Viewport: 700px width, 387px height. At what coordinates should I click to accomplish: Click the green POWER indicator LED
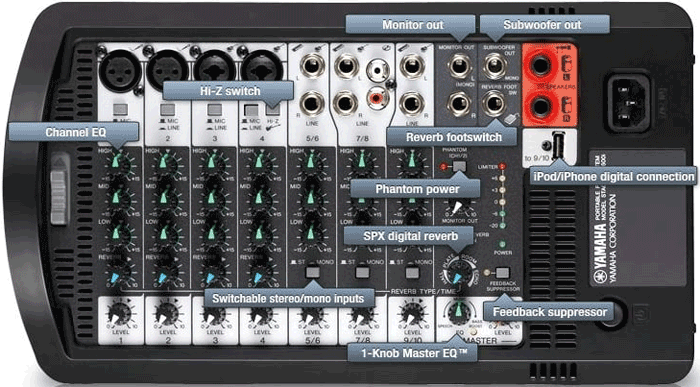pos(503,244)
